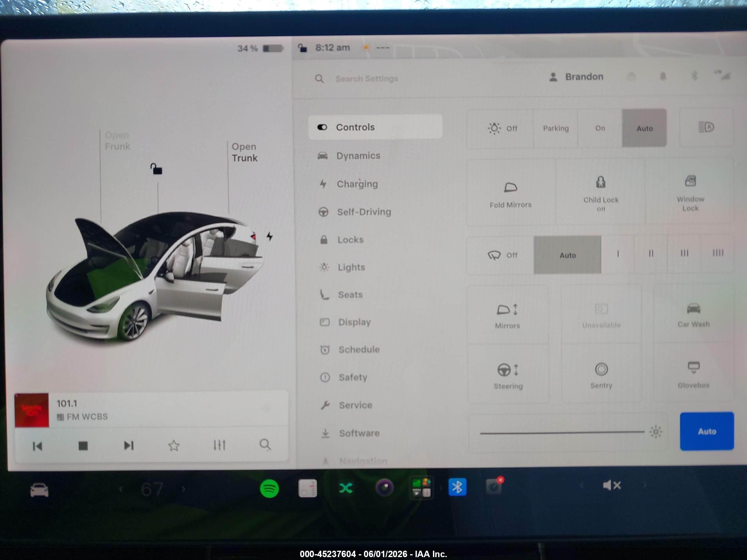Tap the sun weather icon beside the time

366,48
